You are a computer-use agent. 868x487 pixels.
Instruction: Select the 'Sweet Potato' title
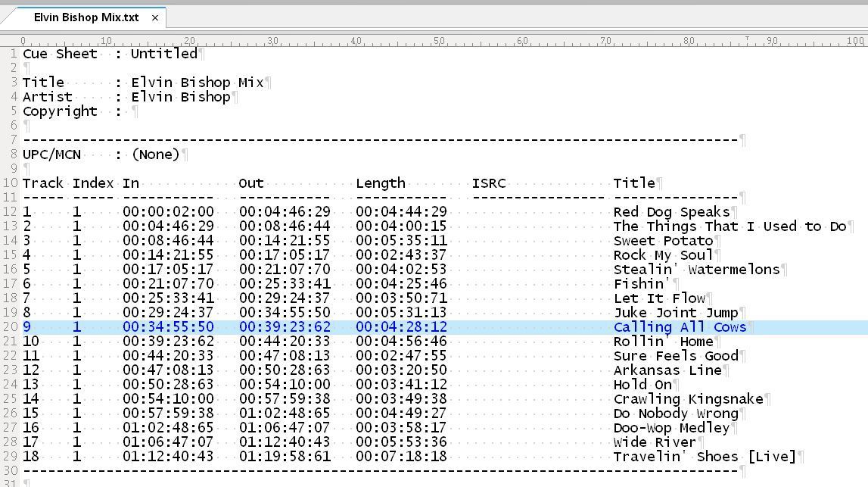tap(663, 241)
